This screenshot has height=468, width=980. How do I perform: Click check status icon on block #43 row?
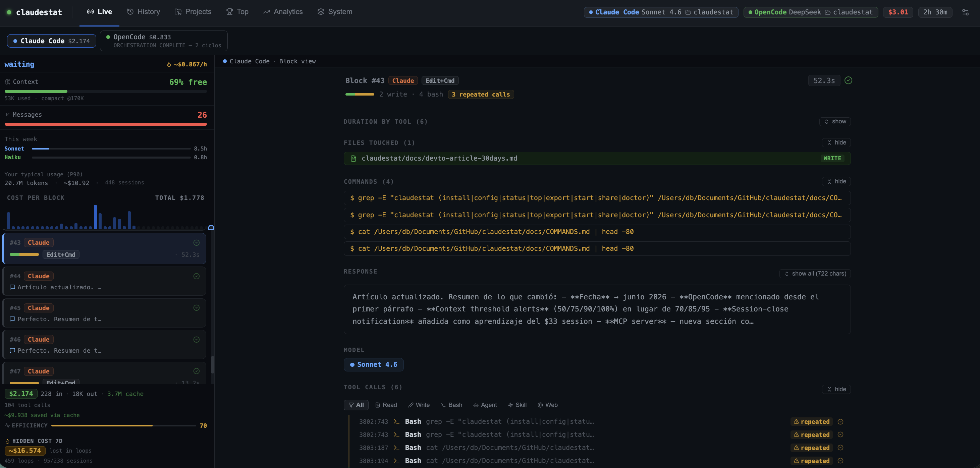click(x=196, y=243)
